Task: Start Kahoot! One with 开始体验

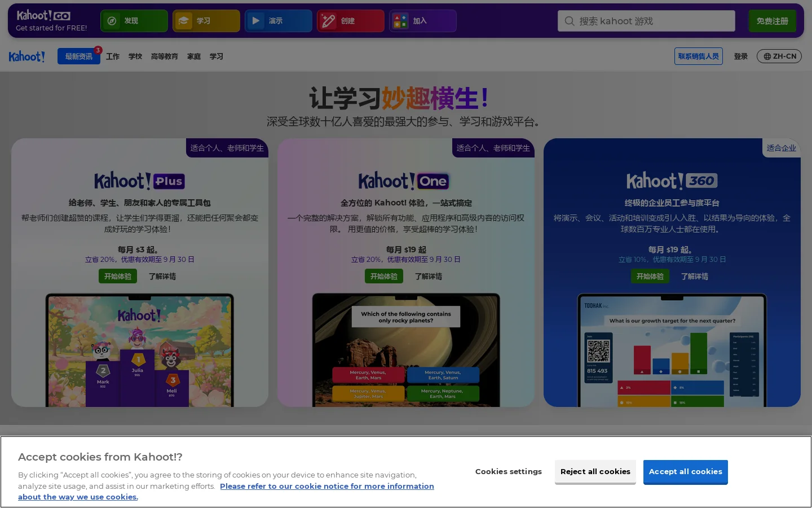Action: [384, 276]
